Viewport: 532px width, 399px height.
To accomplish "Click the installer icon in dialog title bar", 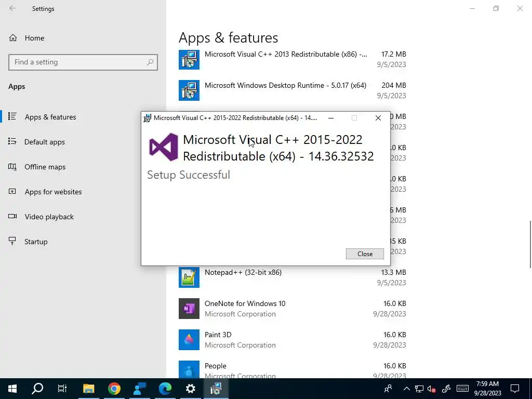I will click(147, 118).
